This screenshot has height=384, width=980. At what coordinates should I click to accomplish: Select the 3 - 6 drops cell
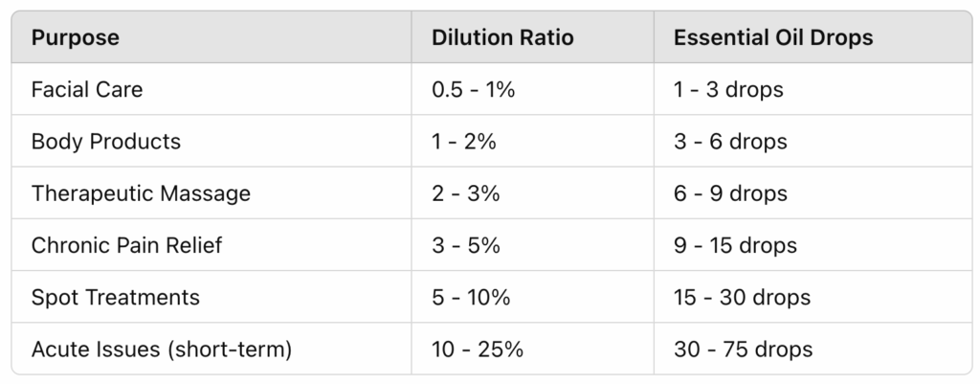pos(730,142)
